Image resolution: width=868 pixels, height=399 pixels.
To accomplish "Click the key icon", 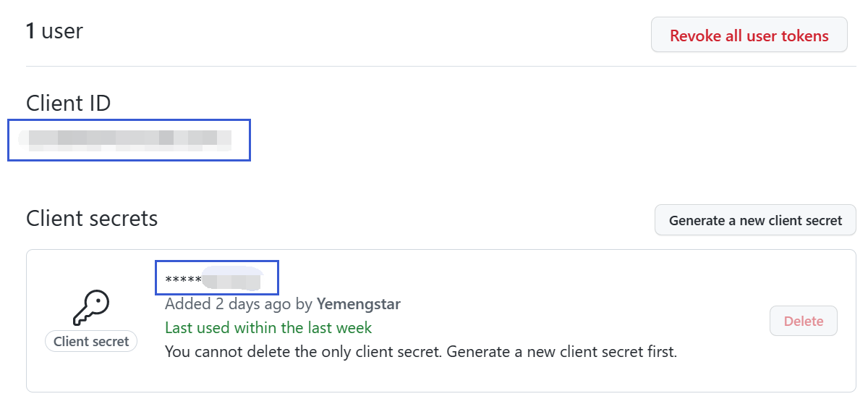I will pos(91,308).
